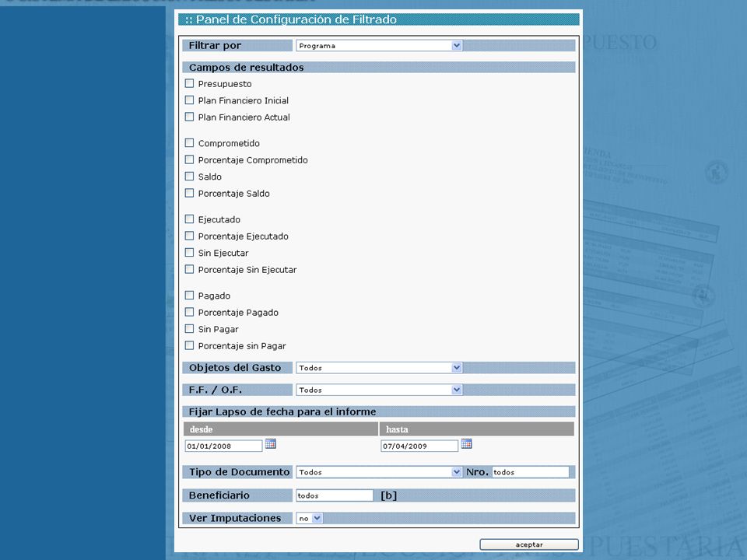Toggle Porcentaje Comprometido checkbox
This screenshot has height=560, width=747.
pos(189,159)
